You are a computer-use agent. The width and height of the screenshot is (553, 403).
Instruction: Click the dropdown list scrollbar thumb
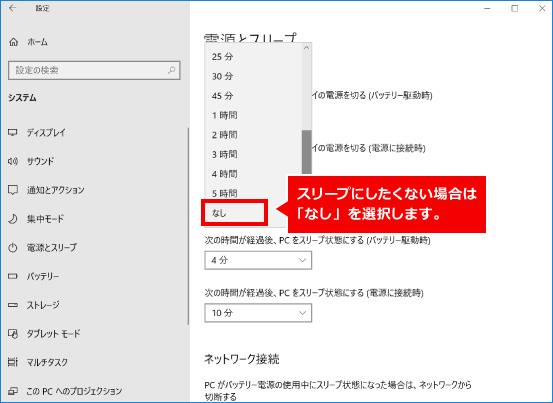pyautogui.click(x=307, y=152)
